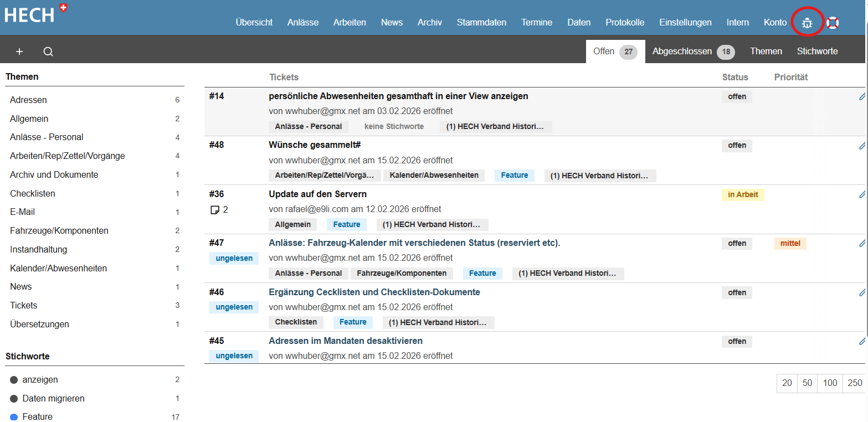This screenshot has height=422, width=868.
Task: Open the Einstellungen menu
Action: [x=685, y=23]
